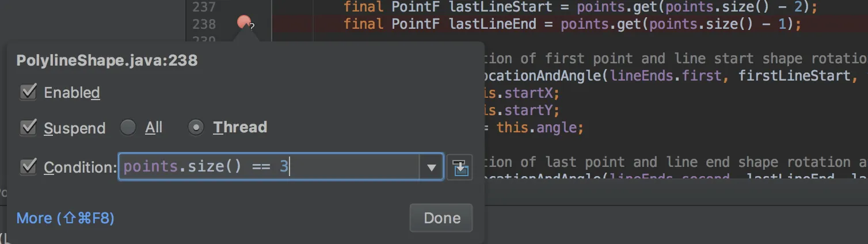The image size is (868, 244).
Task: Click this.angle in the editor
Action: 539,127
